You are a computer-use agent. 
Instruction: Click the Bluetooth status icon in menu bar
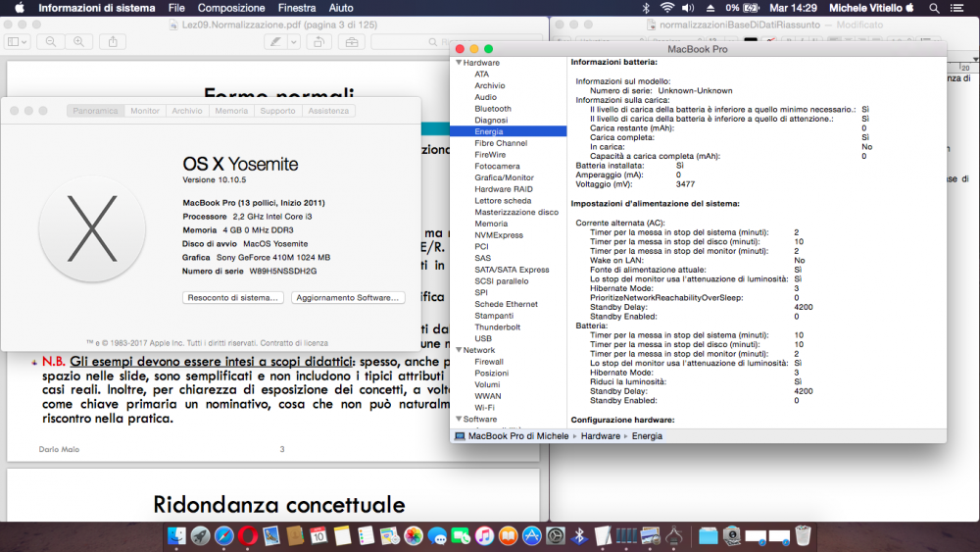(646, 8)
